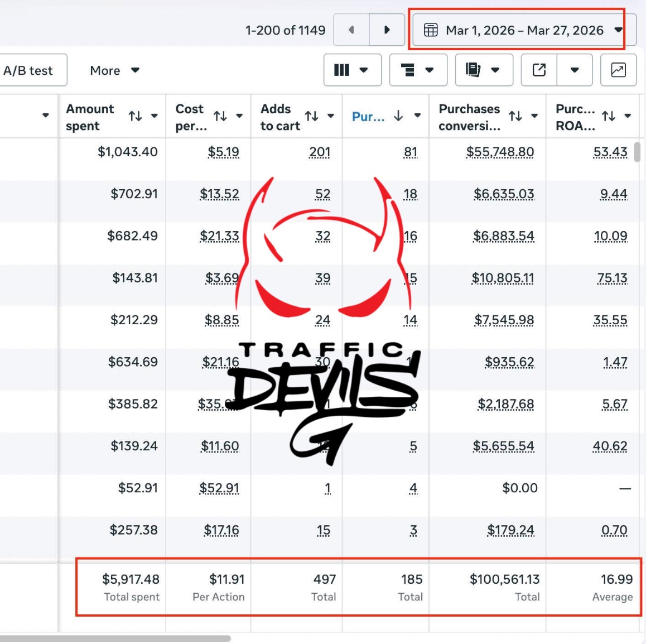Click the 1-200 of 1149 pagination text
The height and width of the screenshot is (644, 646).
(285, 30)
